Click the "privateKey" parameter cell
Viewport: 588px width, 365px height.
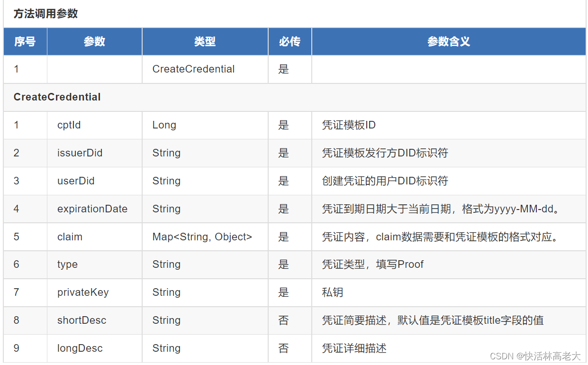[82, 292]
